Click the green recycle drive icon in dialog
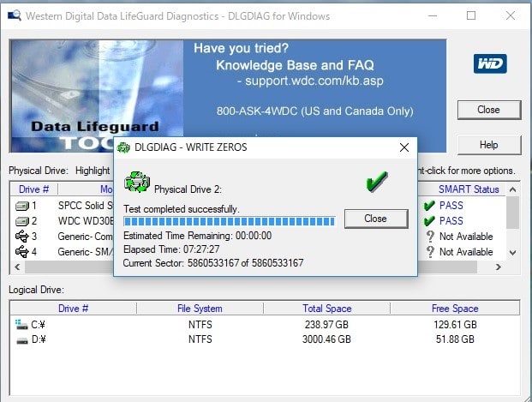Viewport: 532px width, 402px height. 137,182
